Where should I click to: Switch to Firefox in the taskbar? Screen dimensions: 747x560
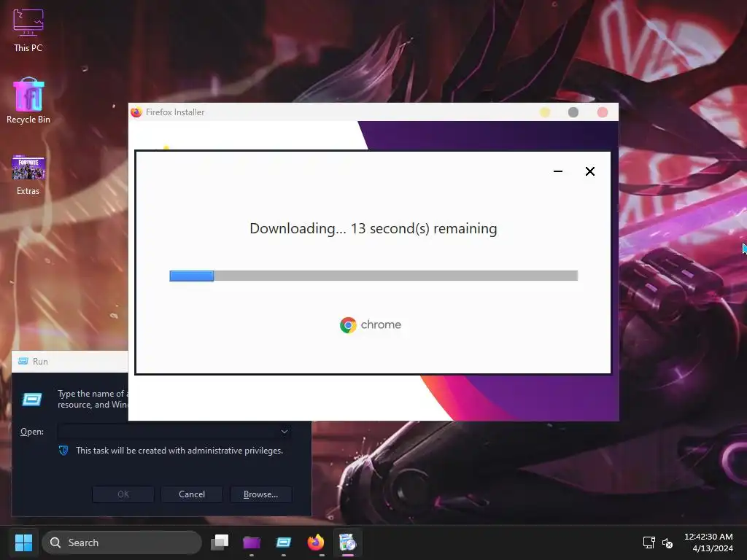[315, 542]
